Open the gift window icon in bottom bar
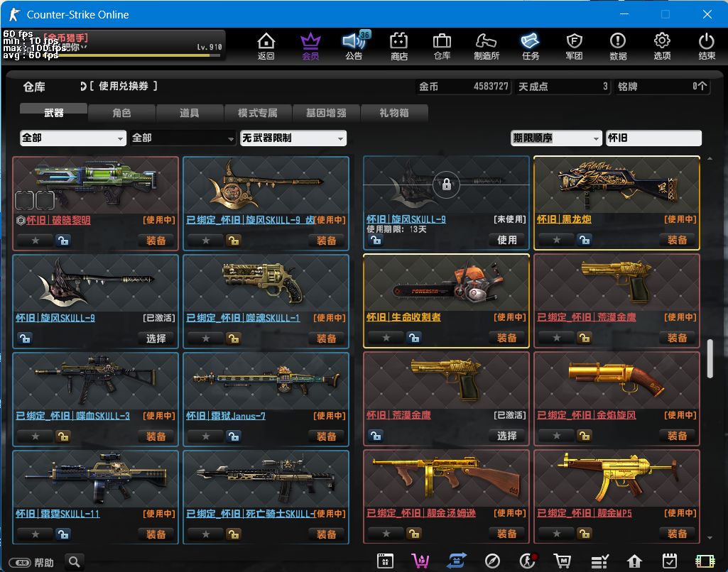The height and width of the screenshot is (572, 728). tap(385, 561)
